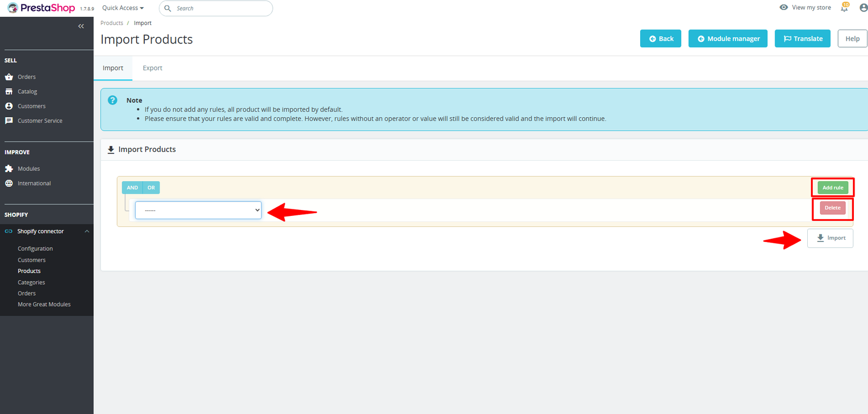
Task: Expand the Quick Access menu
Action: (x=123, y=8)
